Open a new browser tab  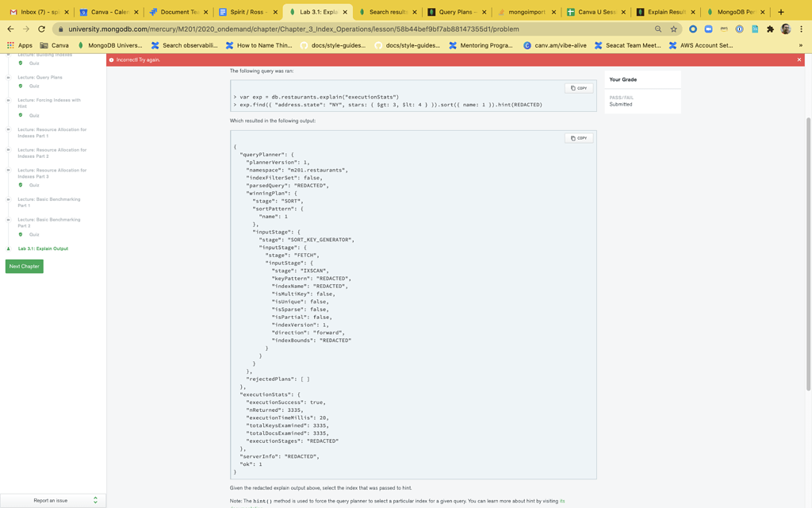click(781, 12)
